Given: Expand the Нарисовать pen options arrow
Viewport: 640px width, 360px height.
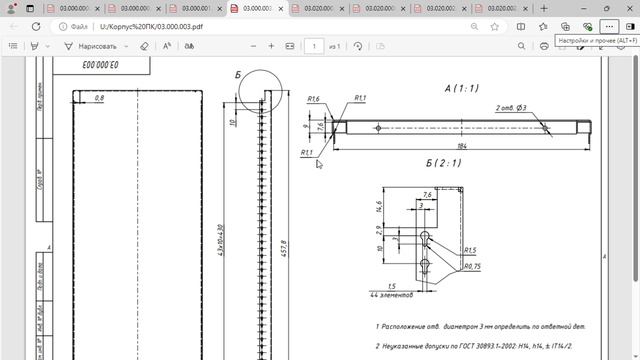Looking at the screenshot, I should coord(126,46).
